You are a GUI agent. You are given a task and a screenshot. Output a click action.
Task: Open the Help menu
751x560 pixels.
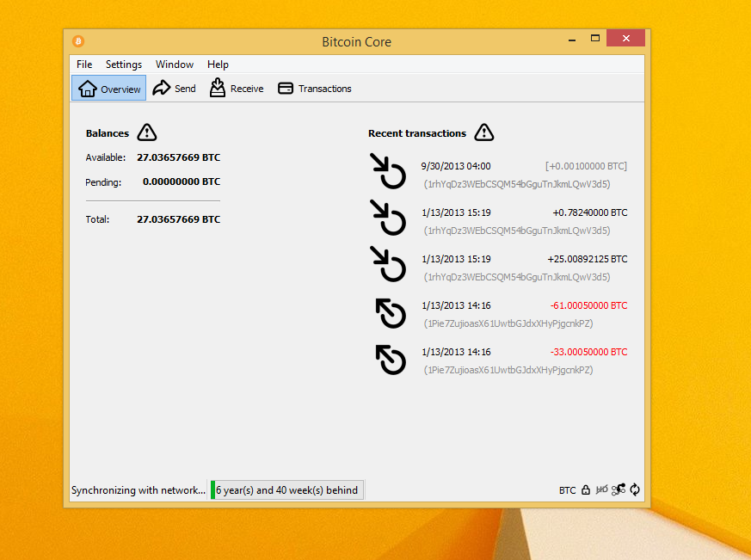coord(218,65)
